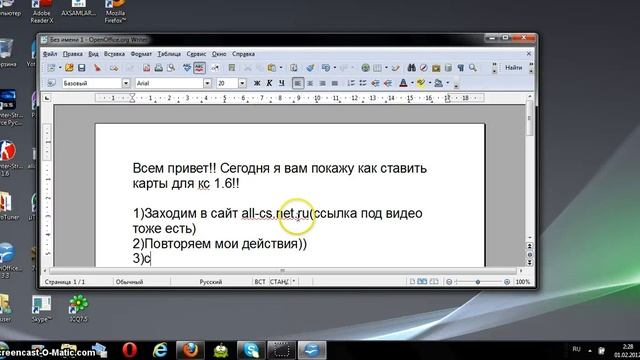The width and height of the screenshot is (640, 360).
Task: Toggle Italic (К) formatting
Action: (x=269, y=83)
